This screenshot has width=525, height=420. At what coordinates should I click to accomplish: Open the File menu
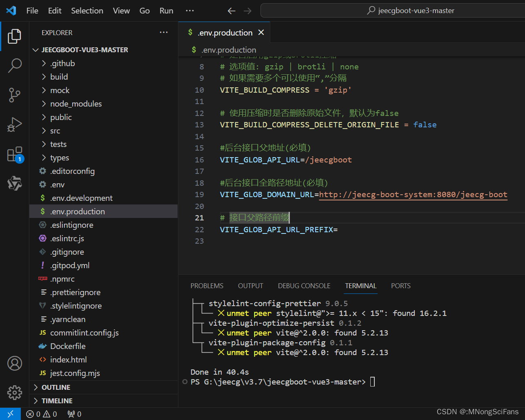(32, 11)
